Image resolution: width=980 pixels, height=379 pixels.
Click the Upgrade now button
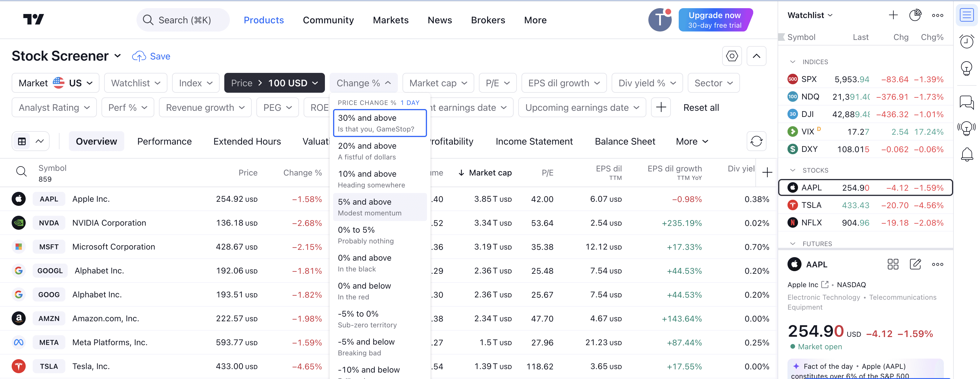click(715, 20)
